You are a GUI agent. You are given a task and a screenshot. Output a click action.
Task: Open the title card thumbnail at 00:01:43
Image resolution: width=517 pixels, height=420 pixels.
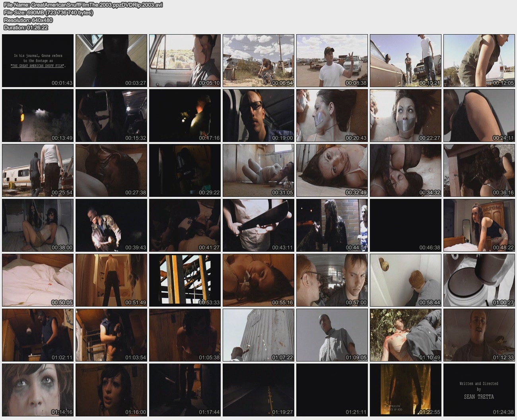click(x=38, y=60)
